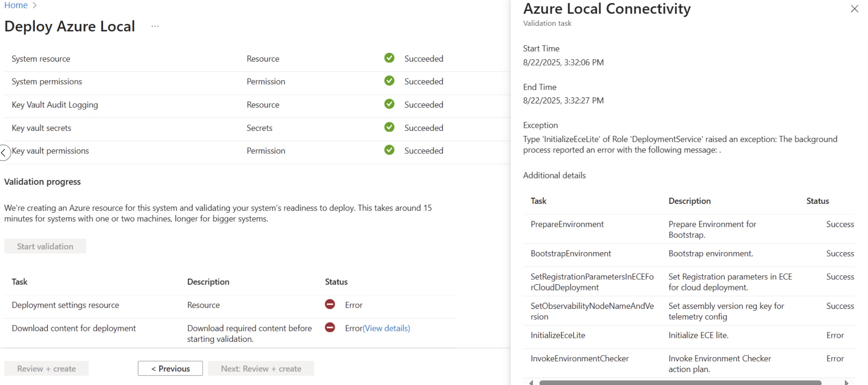Click the Status header in the details panel

click(x=817, y=201)
